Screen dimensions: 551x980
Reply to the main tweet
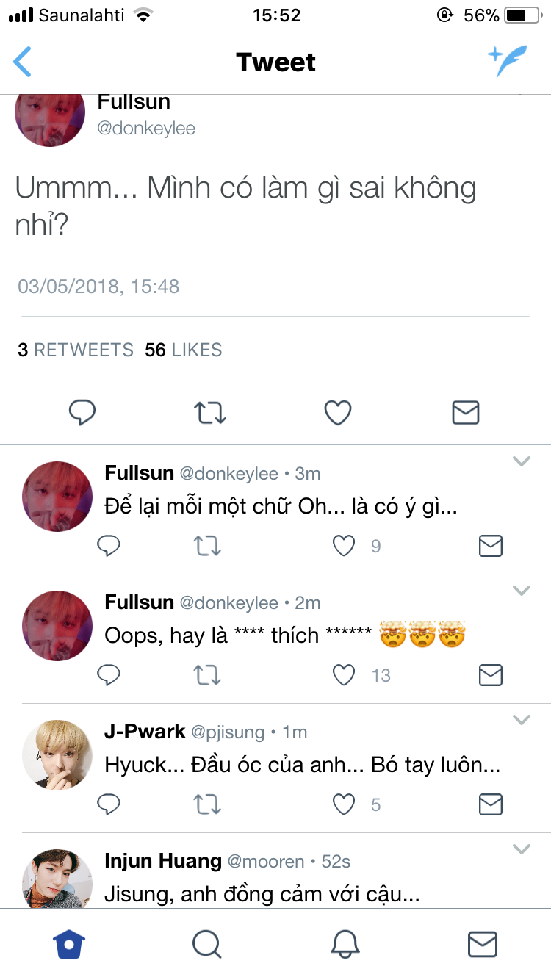82,413
